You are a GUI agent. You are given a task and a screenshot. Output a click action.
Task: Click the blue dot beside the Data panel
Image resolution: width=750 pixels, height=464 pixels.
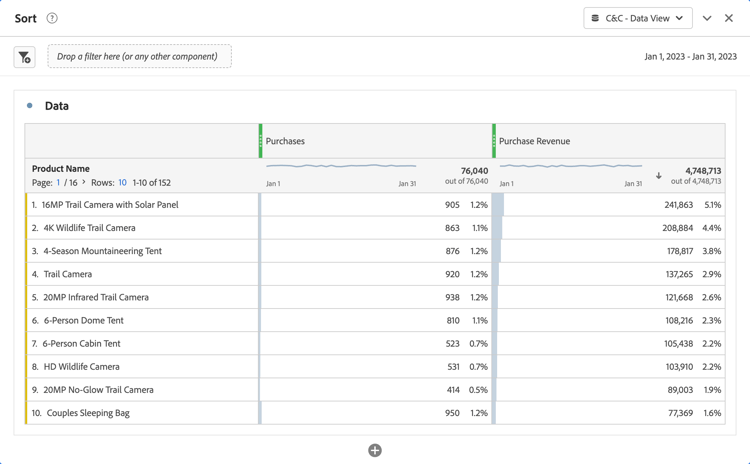(x=30, y=105)
